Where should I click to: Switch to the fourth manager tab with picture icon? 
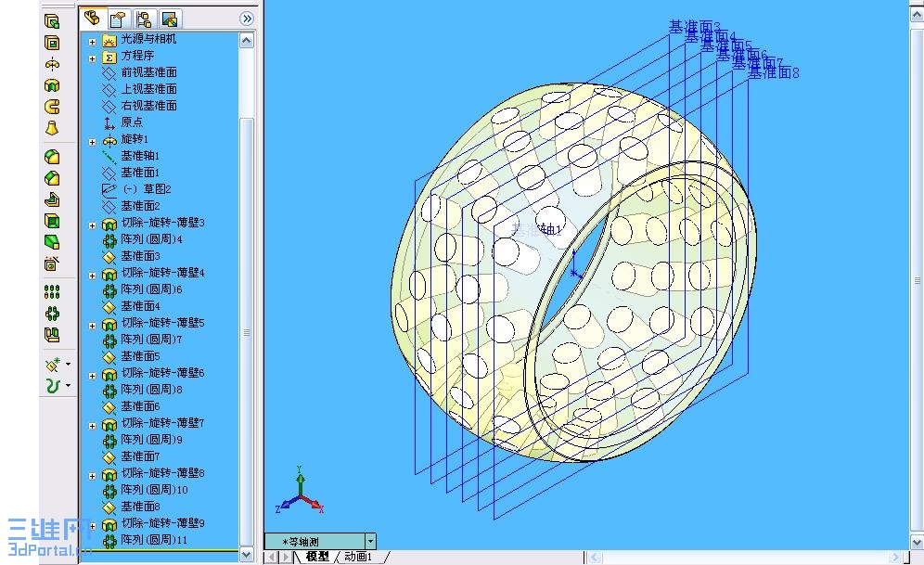tap(169, 19)
